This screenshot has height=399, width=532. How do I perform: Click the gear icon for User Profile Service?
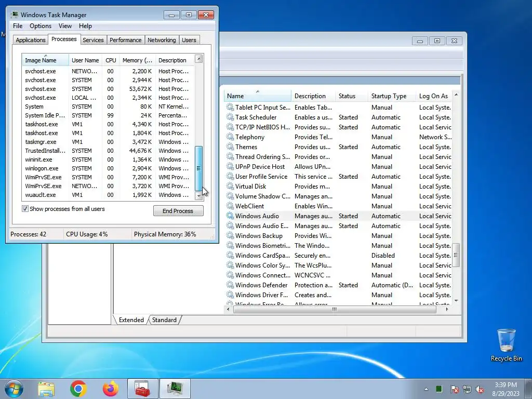[230, 177]
